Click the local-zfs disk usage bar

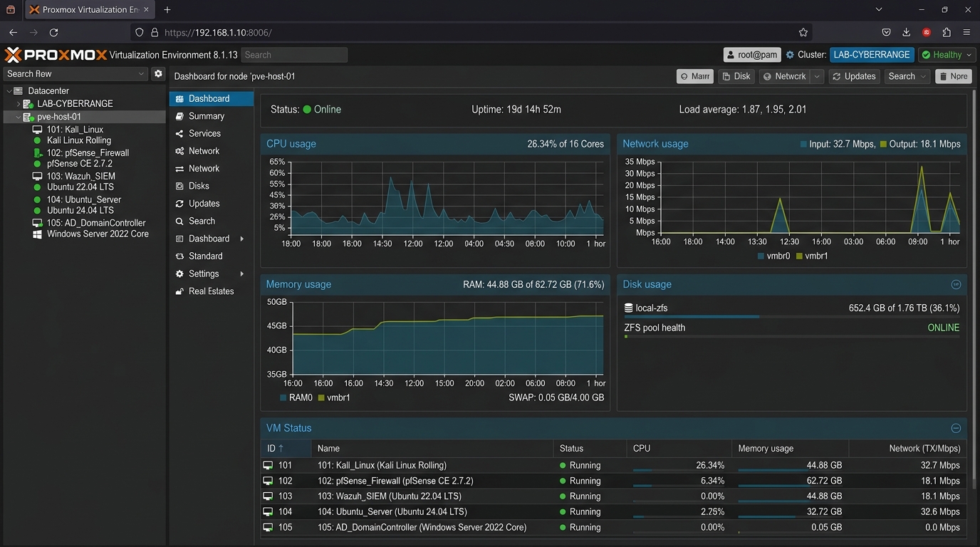792,316
